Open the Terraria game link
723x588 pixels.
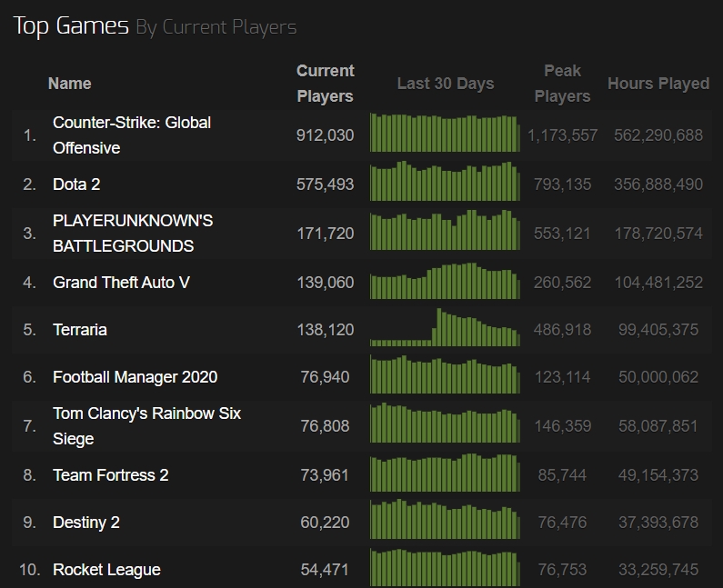click(80, 330)
